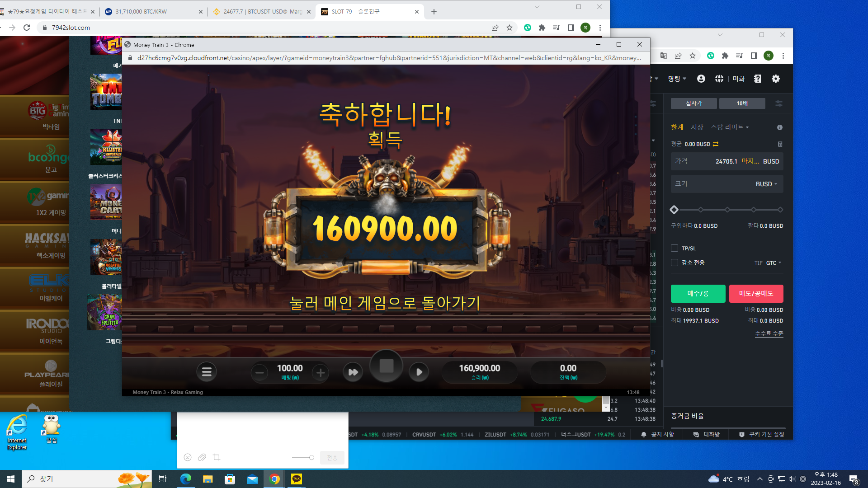Bookmark the 7942slot.com page with the star
This screenshot has height=488, width=868.
tap(509, 28)
